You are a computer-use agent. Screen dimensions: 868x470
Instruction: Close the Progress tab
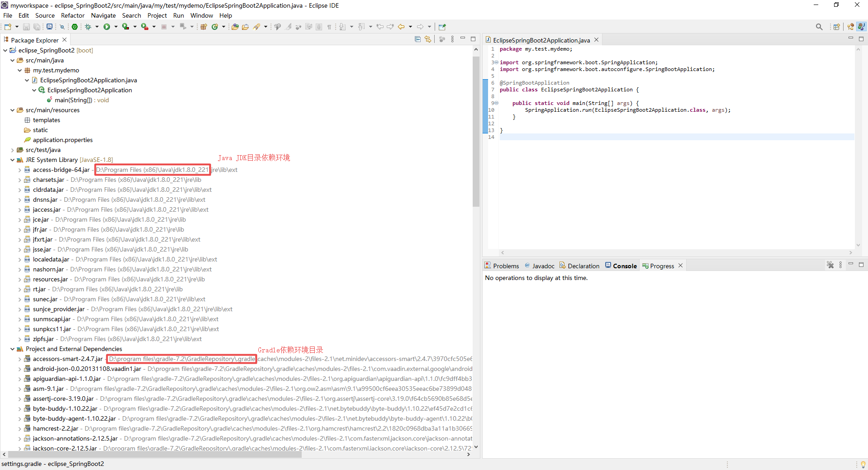click(680, 266)
